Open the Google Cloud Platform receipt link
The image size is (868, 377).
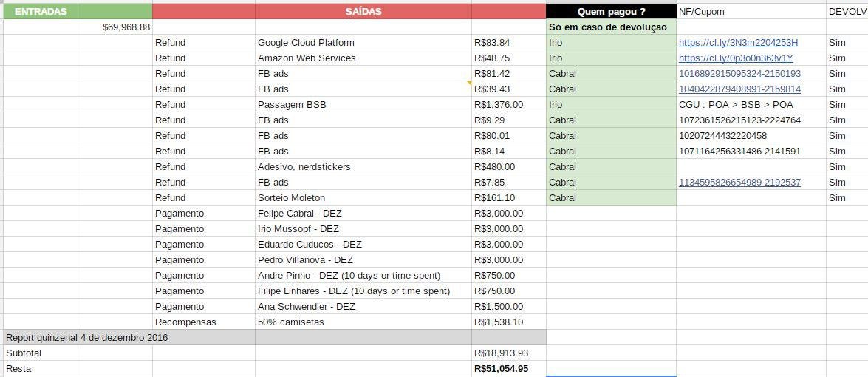pyautogui.click(x=738, y=43)
